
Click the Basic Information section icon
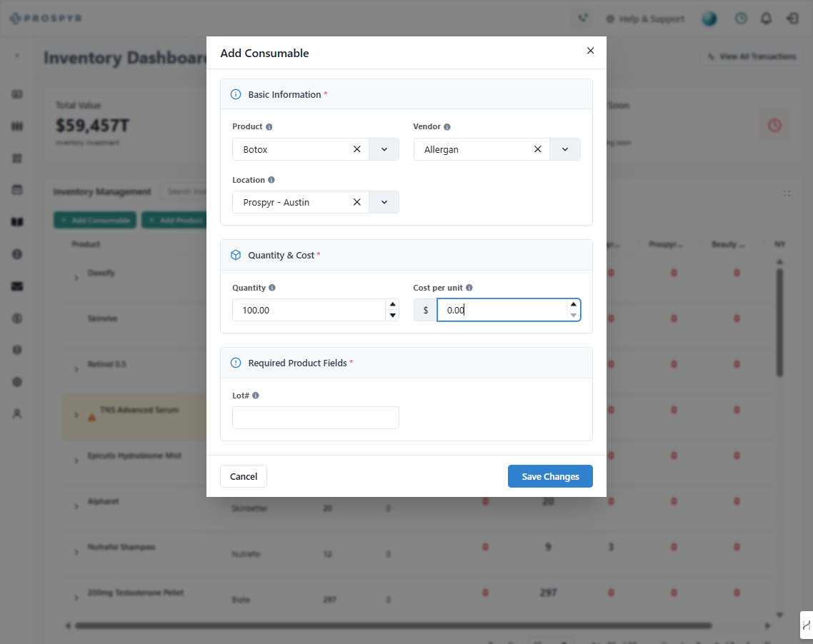click(236, 94)
